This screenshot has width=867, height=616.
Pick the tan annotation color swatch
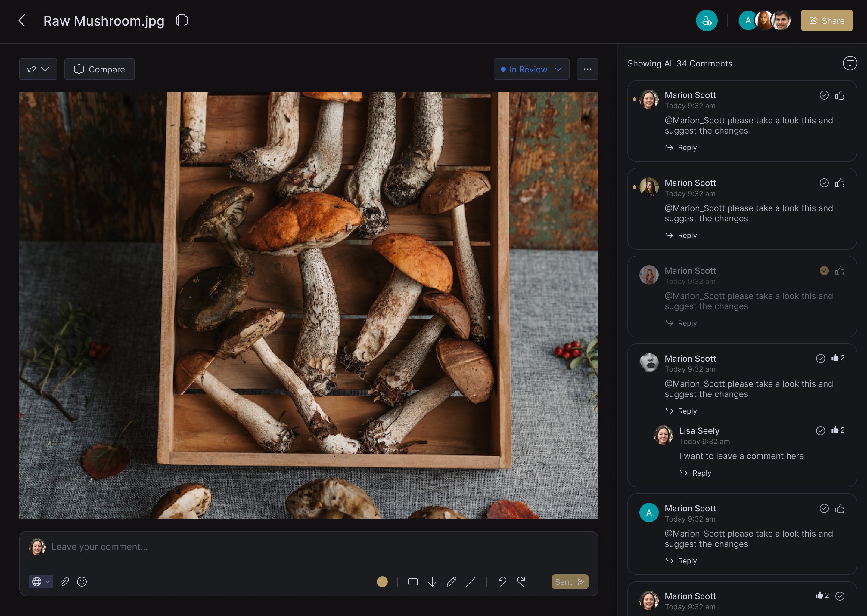[382, 581]
